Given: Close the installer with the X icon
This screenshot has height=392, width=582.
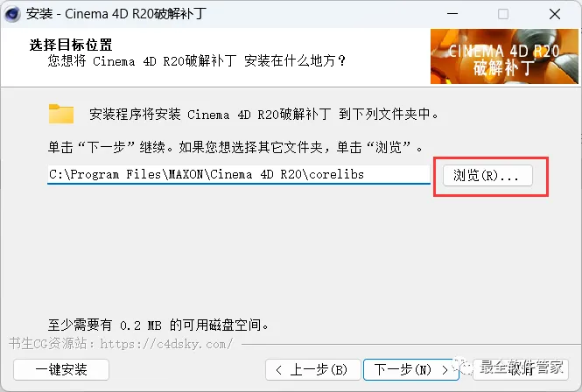Looking at the screenshot, I should (x=555, y=14).
